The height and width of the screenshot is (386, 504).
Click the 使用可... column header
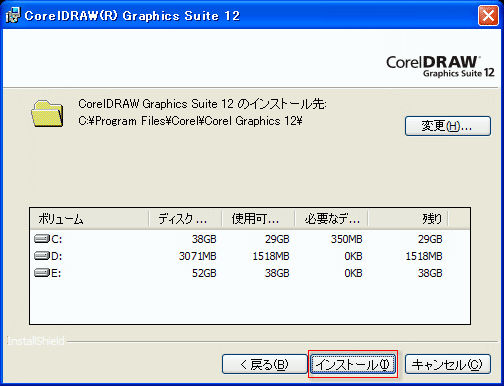[x=258, y=219]
